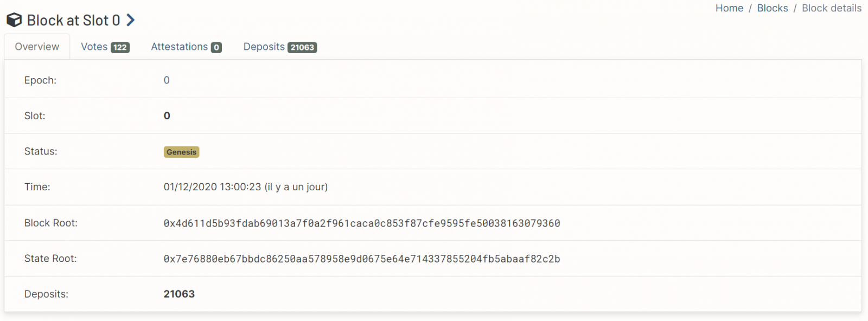Navigate to Home in breadcrumb
The image size is (868, 321).
tap(729, 8)
